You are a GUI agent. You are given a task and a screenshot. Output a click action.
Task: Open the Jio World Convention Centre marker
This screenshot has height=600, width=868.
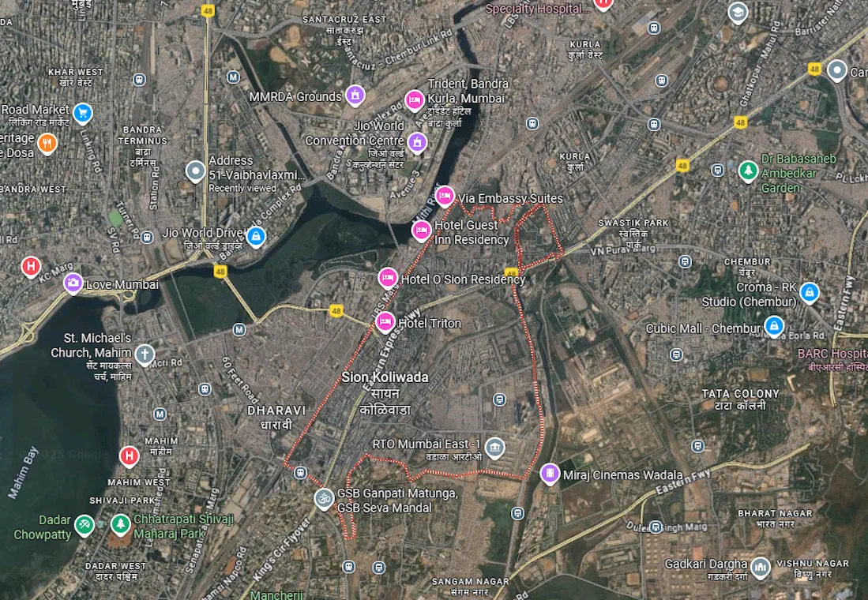pos(417,142)
